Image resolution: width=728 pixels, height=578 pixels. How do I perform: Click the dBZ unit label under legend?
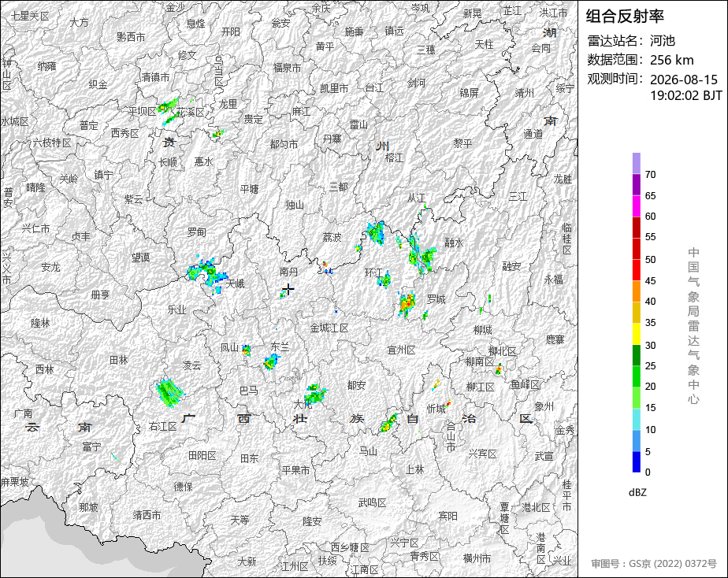(x=637, y=493)
